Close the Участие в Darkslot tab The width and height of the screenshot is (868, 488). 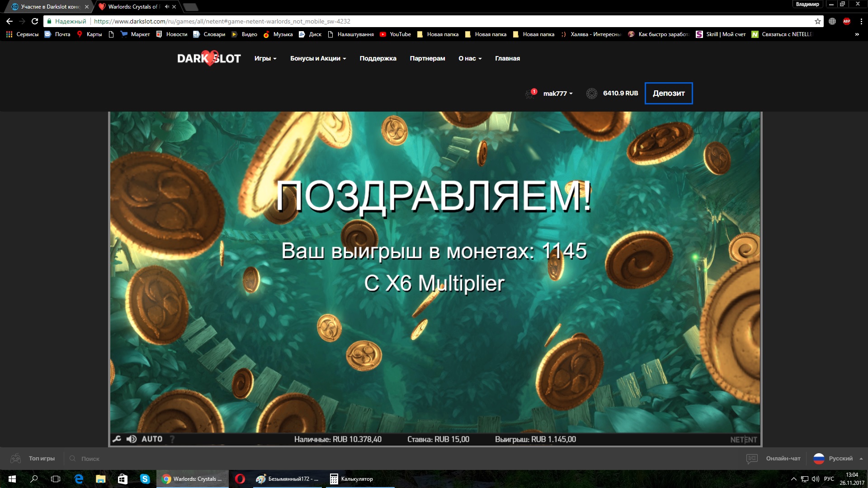[x=87, y=7]
